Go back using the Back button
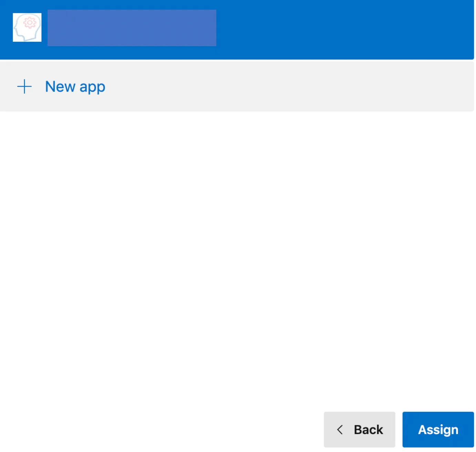 pos(359,430)
